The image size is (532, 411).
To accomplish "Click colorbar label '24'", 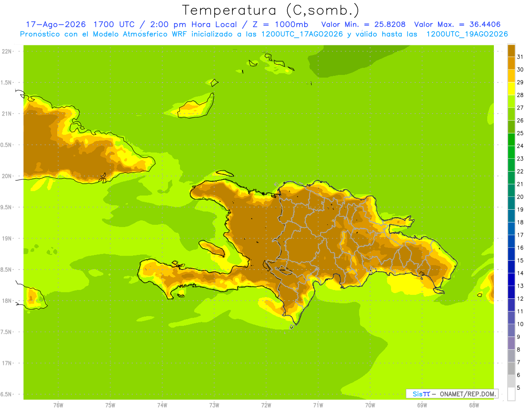I will pyautogui.click(x=520, y=146).
